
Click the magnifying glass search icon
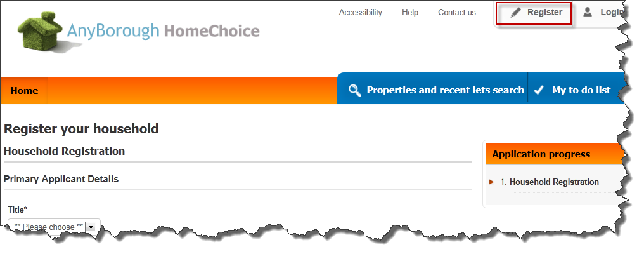[355, 90]
